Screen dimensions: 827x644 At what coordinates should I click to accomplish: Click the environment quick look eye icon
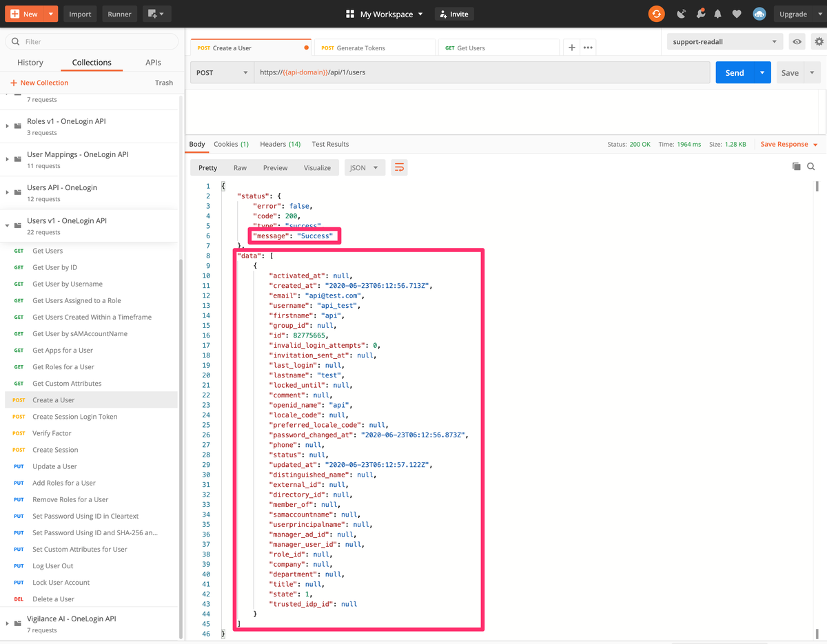797,42
